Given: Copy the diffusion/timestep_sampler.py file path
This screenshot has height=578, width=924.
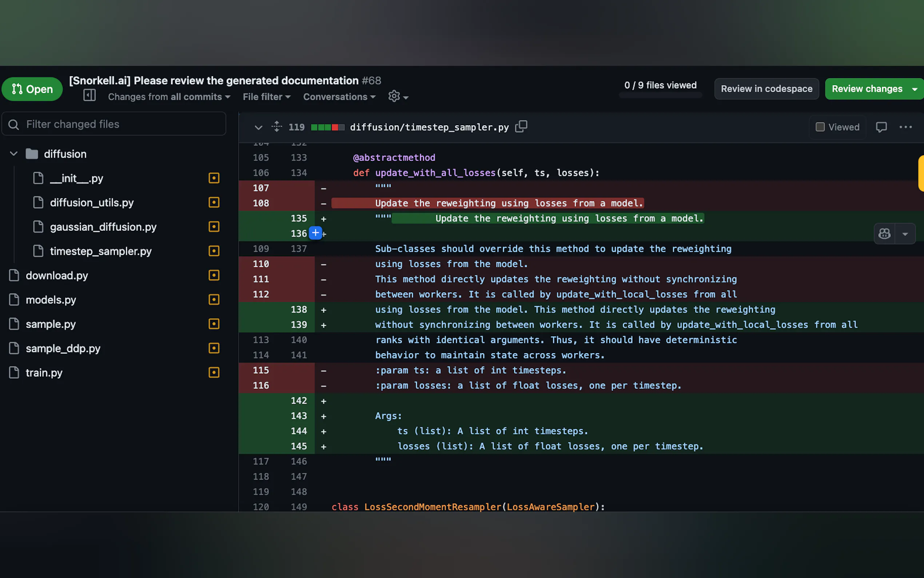Looking at the screenshot, I should [521, 127].
